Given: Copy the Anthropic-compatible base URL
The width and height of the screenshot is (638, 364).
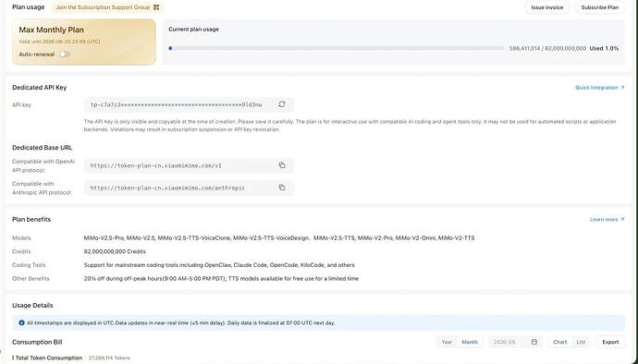Looking at the screenshot, I should click(282, 188).
